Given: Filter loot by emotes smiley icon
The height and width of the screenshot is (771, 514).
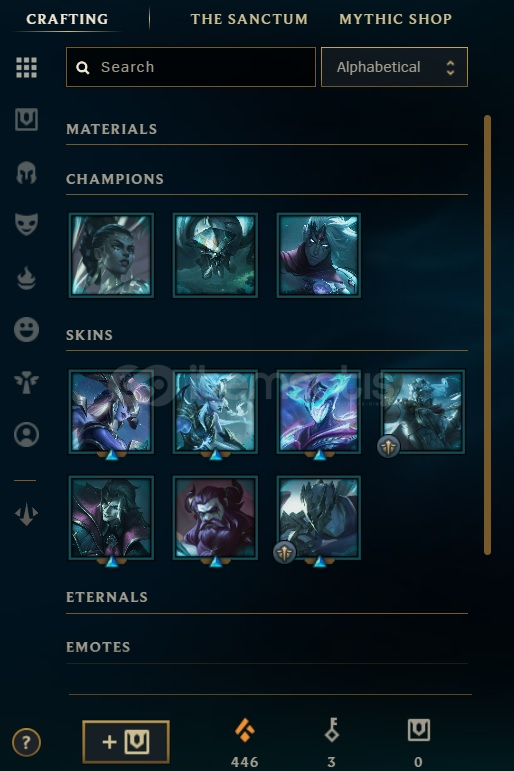Looking at the screenshot, I should [27, 329].
